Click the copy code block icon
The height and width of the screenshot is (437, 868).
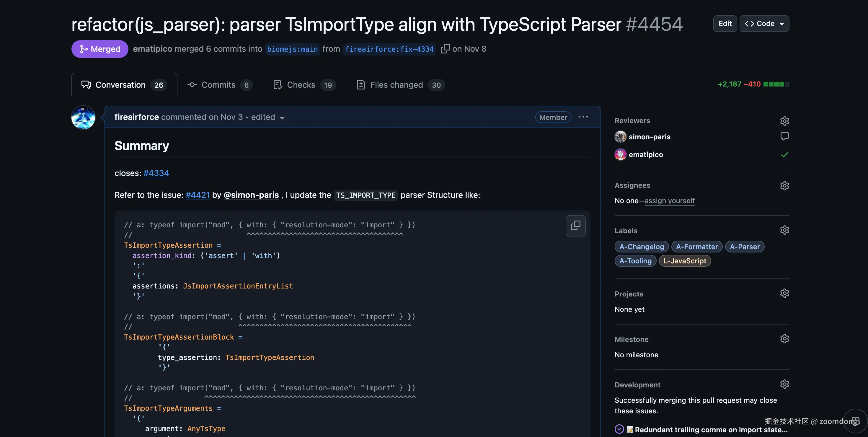pyautogui.click(x=575, y=225)
